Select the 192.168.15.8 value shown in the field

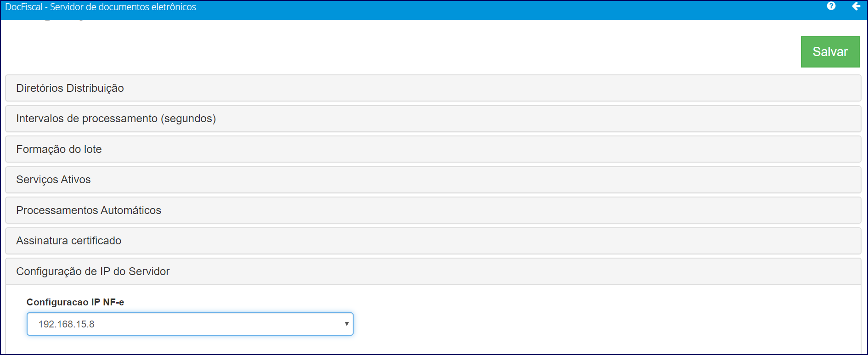pos(67,324)
